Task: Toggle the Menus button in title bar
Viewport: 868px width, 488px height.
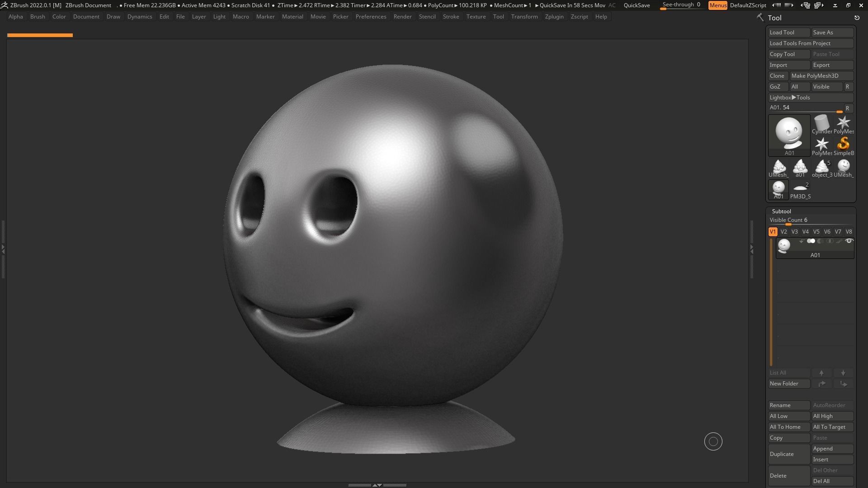Action: (718, 5)
